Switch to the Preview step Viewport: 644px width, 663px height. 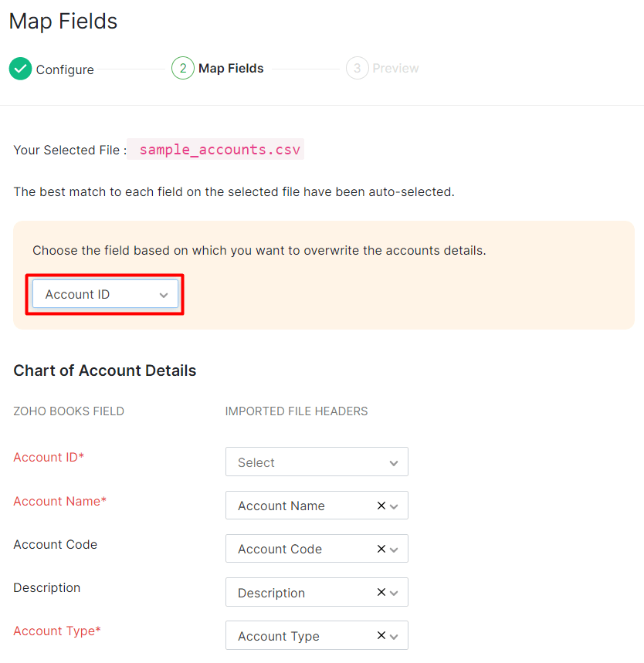pos(382,68)
